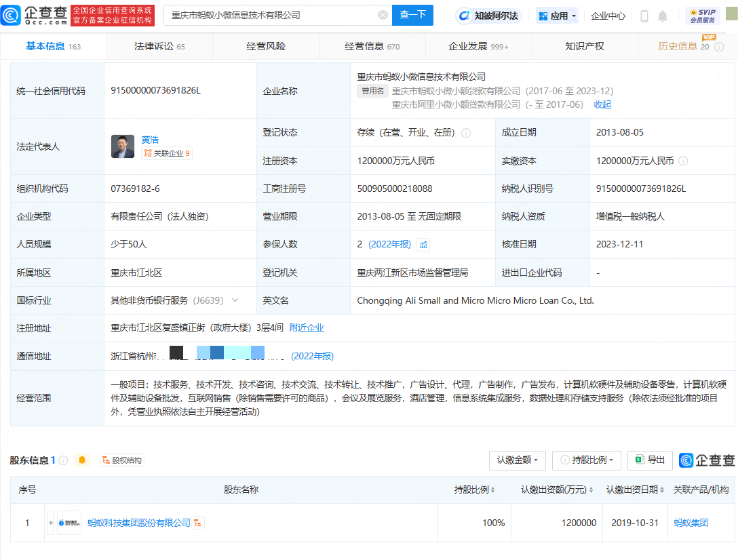Click the info icon beside 实缴资本 amount
This screenshot has height=560, width=738.
coord(683,161)
